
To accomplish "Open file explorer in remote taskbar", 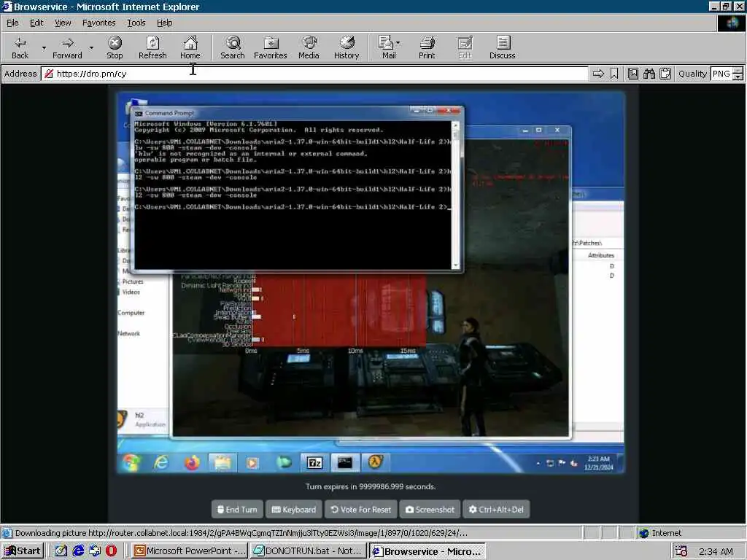I will tap(222, 462).
